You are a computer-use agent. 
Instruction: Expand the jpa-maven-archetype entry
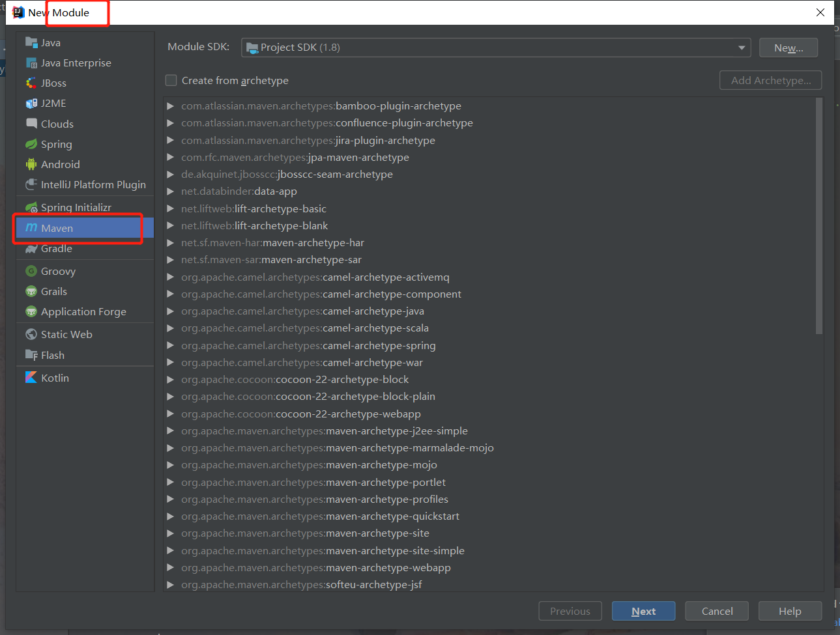(x=170, y=157)
